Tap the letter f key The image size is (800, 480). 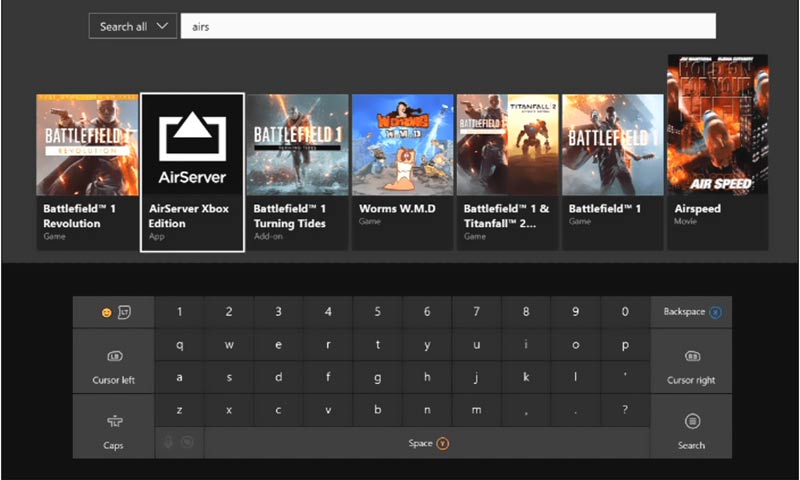pos(328,377)
